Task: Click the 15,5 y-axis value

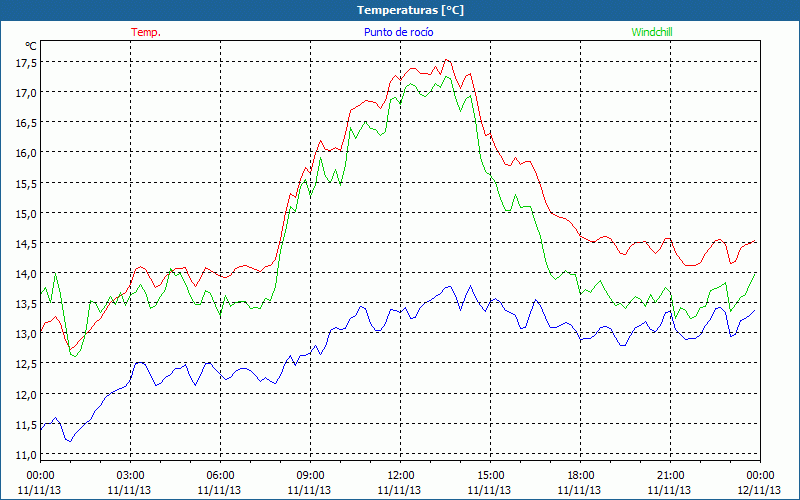Action: [27, 183]
